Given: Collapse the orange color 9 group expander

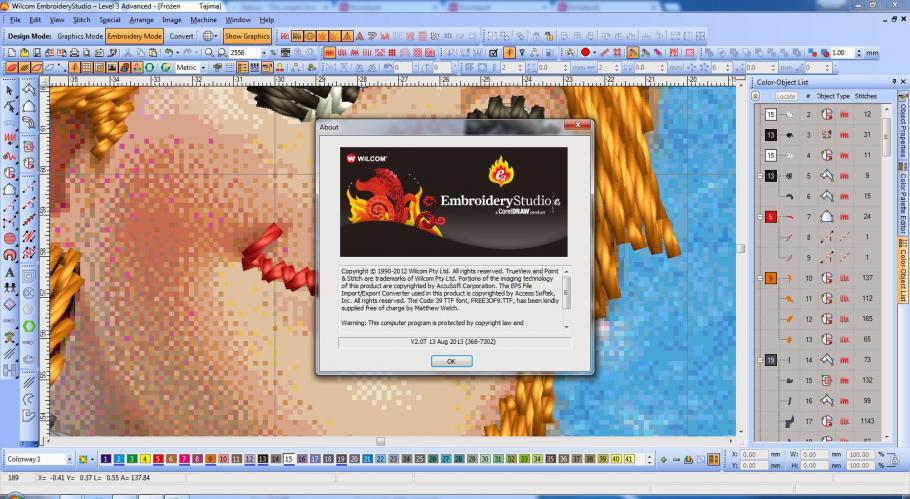Looking at the screenshot, I should pos(760,278).
